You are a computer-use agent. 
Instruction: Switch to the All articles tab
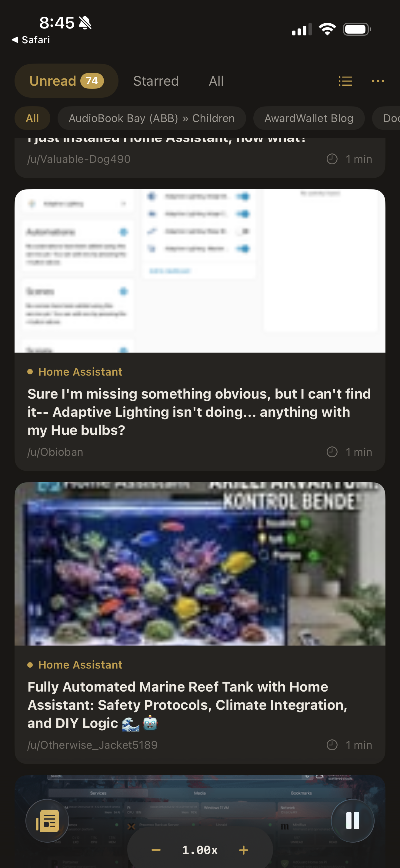coord(216,81)
